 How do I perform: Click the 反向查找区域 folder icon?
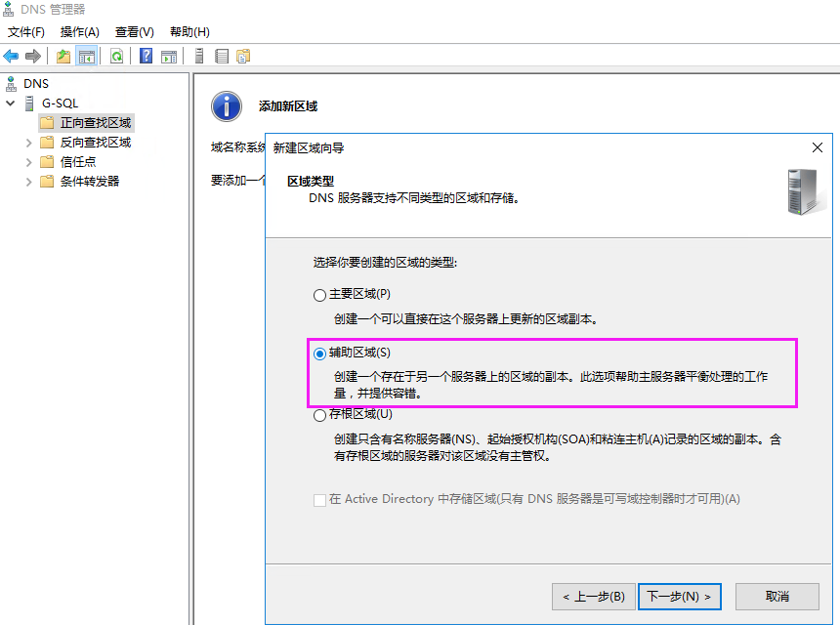tap(47, 143)
